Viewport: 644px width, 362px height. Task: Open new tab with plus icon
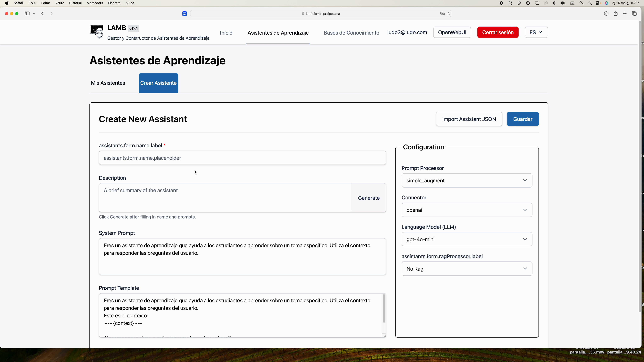[x=625, y=14]
